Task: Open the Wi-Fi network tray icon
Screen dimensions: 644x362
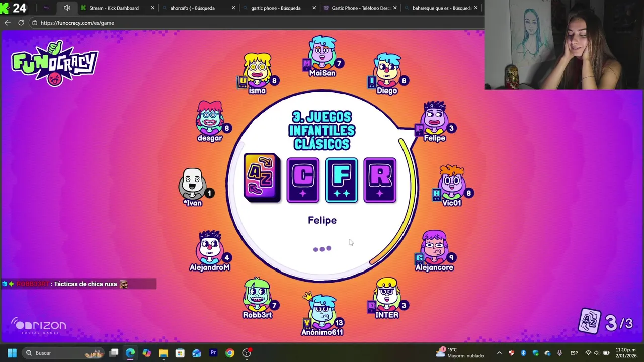Action: (x=588, y=353)
